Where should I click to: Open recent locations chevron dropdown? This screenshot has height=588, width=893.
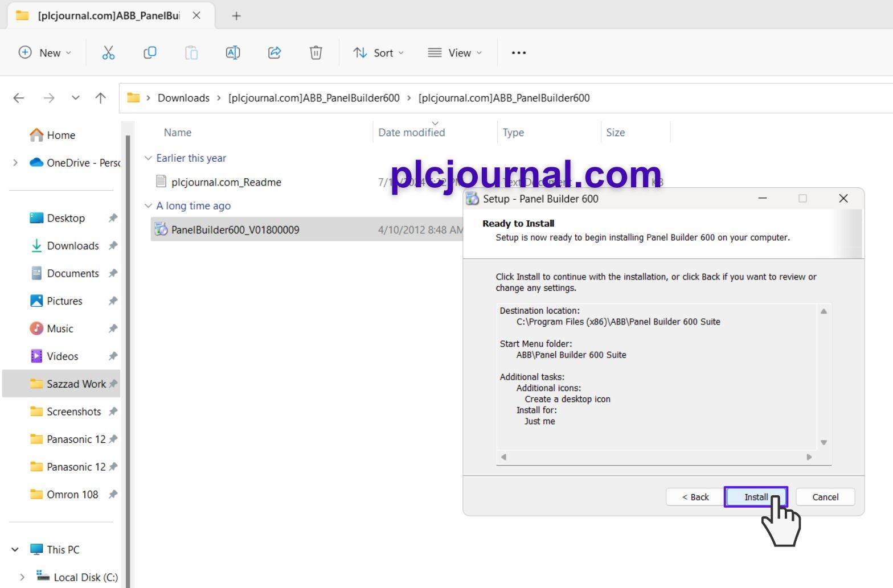point(75,98)
